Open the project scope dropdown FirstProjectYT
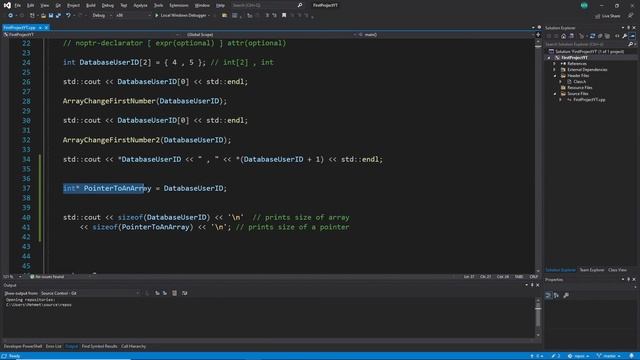 (x=91, y=35)
